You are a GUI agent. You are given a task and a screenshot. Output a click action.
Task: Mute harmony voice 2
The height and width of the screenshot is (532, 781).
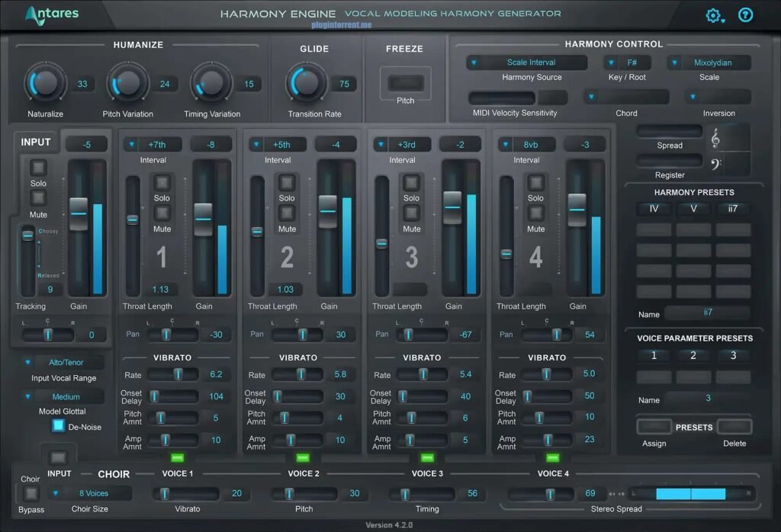[287, 213]
